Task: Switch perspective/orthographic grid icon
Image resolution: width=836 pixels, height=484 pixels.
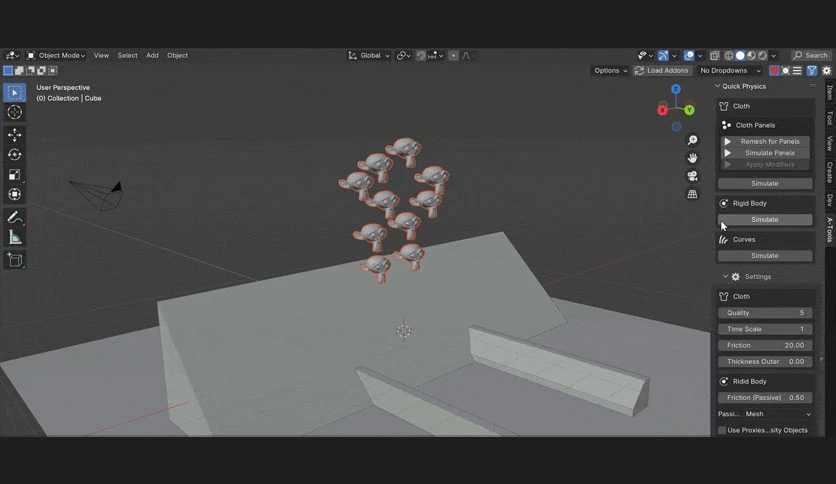Action: click(692, 195)
